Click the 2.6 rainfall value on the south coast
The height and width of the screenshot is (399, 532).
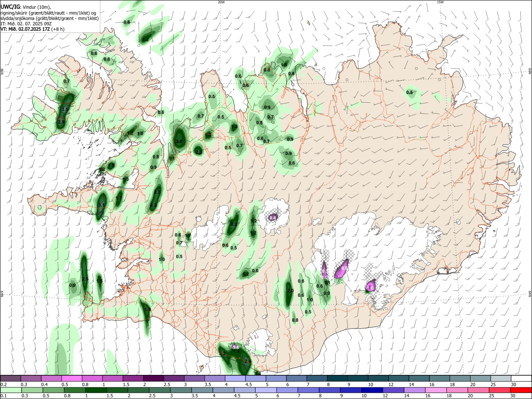coord(248,362)
